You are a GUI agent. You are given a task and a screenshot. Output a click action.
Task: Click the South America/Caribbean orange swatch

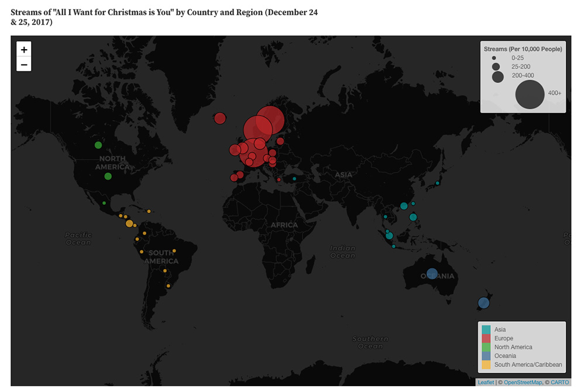pyautogui.click(x=487, y=365)
